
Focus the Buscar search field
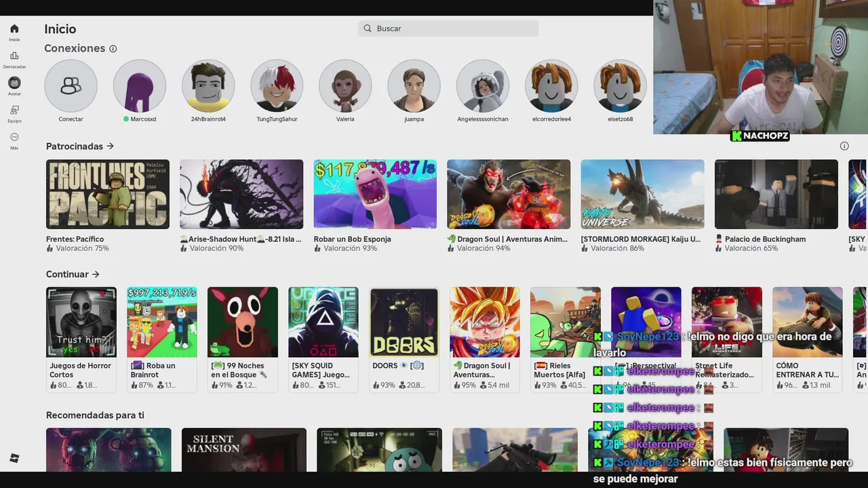click(448, 28)
